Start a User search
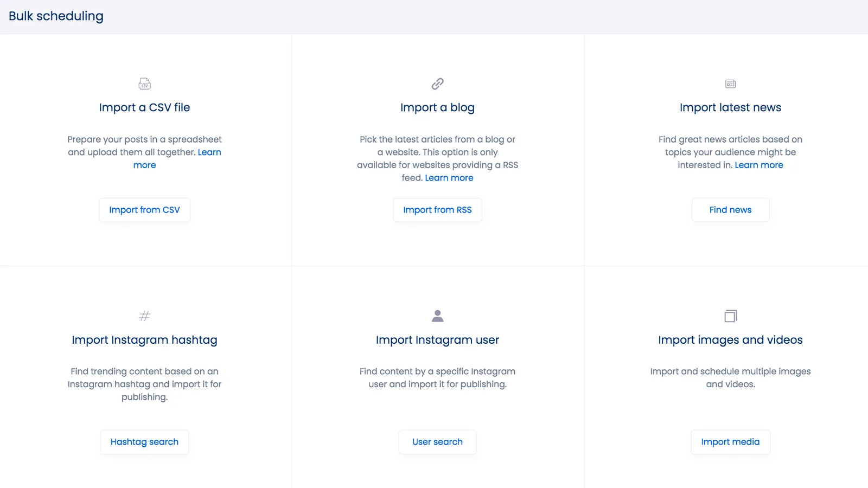This screenshot has height=488, width=868. pos(437,442)
